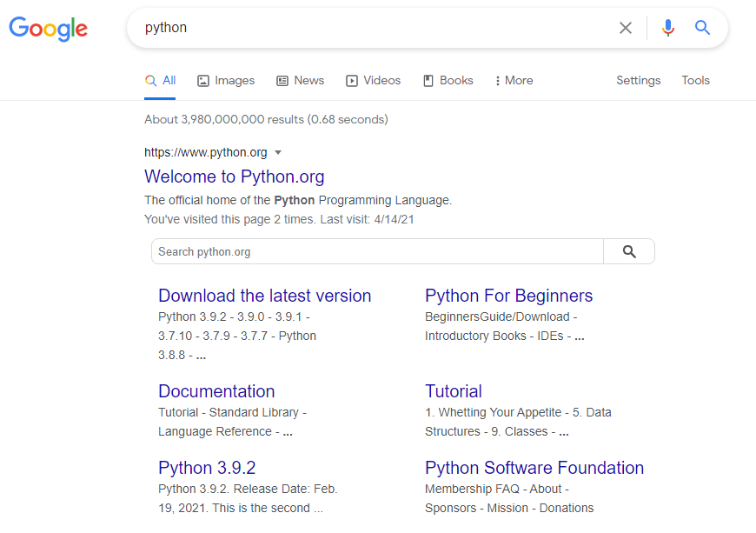The height and width of the screenshot is (533, 756).
Task: Open search Tools
Action: coord(695,81)
